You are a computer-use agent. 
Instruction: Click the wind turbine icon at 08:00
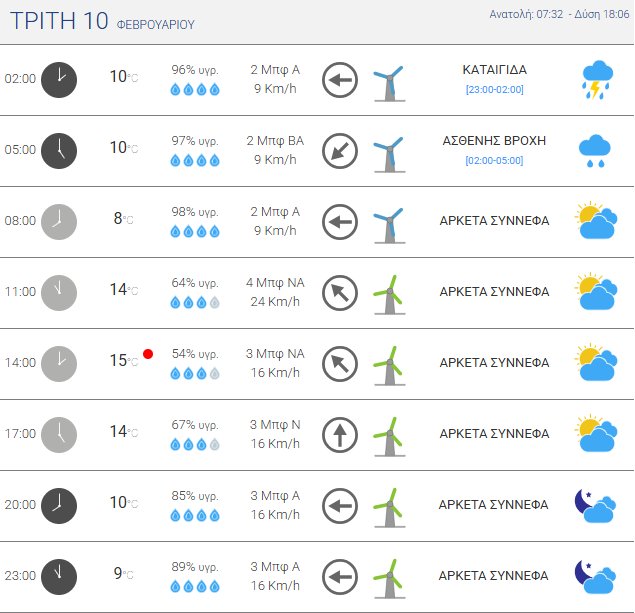[388, 222]
